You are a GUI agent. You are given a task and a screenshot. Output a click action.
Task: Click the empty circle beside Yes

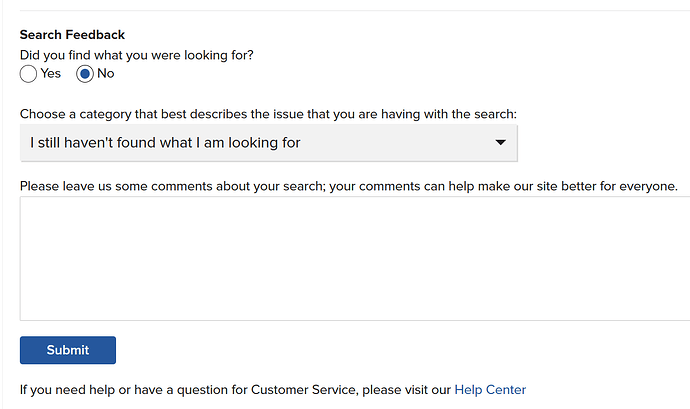pyautogui.click(x=28, y=74)
